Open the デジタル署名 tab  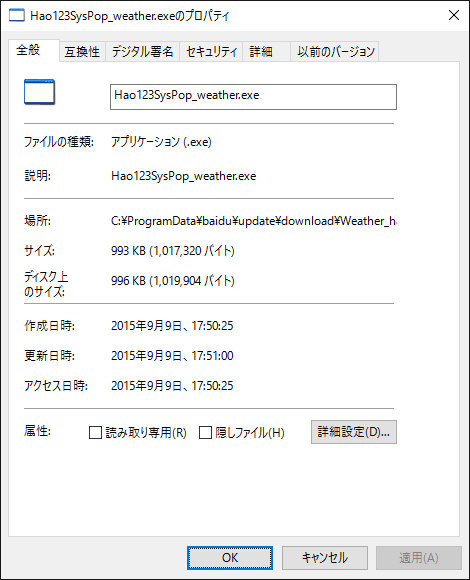pos(142,51)
